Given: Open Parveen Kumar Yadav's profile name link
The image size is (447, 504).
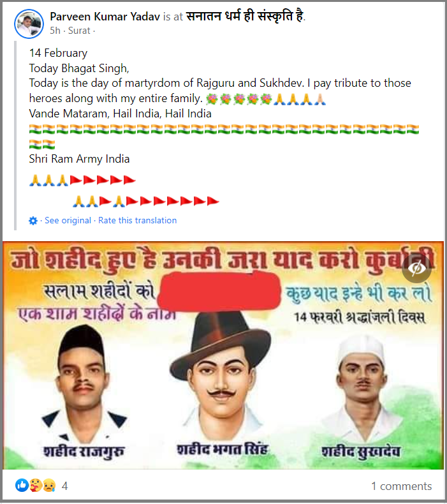Looking at the screenshot, I should [105, 17].
